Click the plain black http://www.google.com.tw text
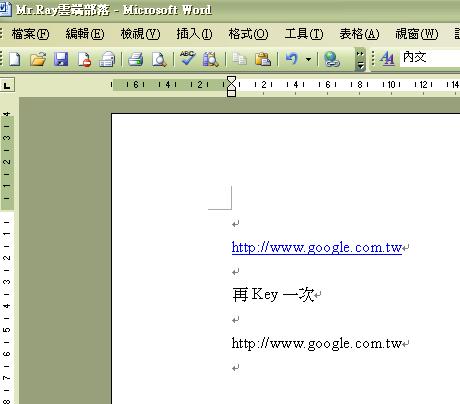 (317, 343)
